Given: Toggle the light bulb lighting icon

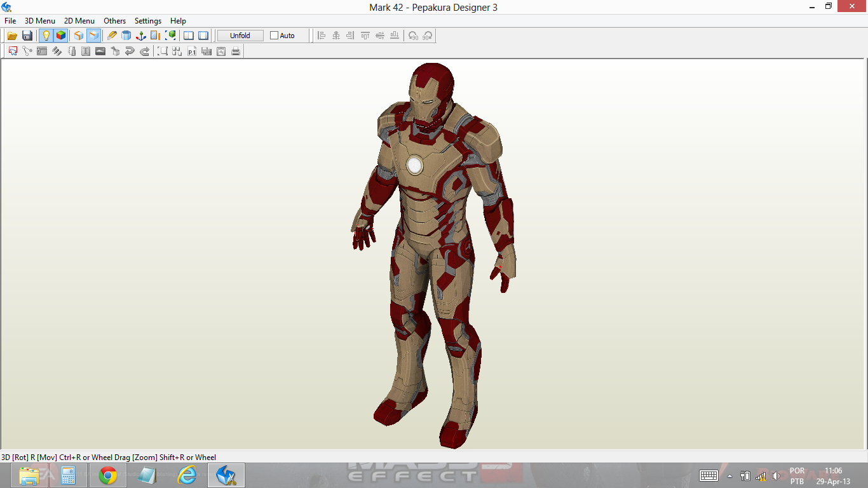Looking at the screenshot, I should (x=46, y=36).
